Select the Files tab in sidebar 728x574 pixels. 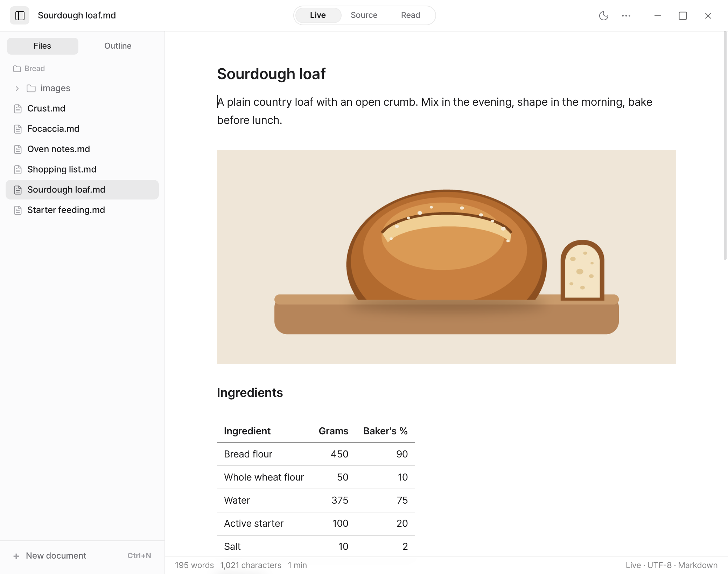pyautogui.click(x=42, y=46)
